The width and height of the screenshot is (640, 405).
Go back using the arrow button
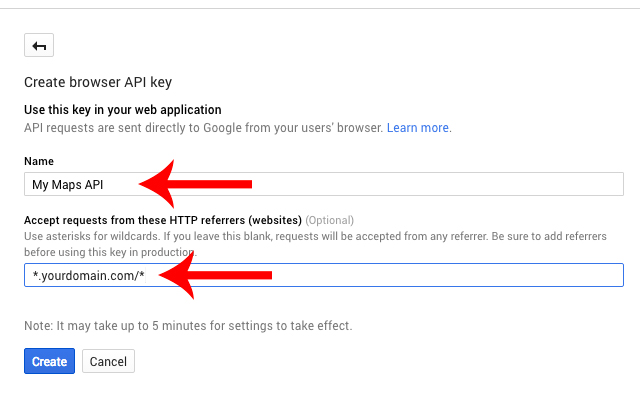coord(39,45)
